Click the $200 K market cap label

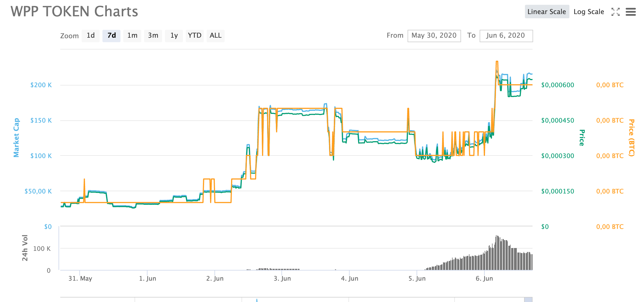click(41, 85)
